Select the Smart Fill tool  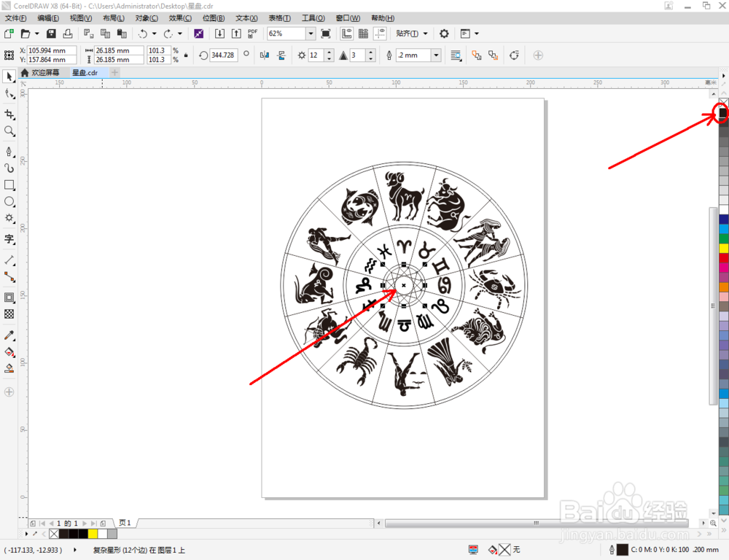[x=9, y=368]
